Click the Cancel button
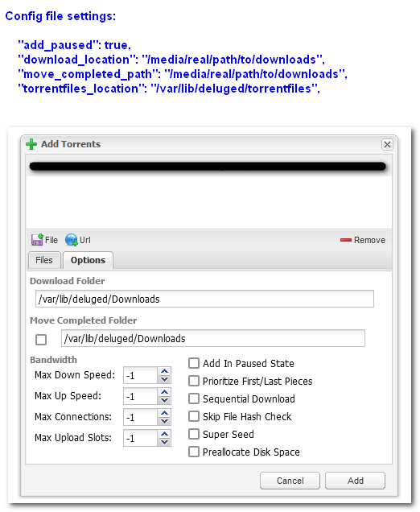 (290, 481)
